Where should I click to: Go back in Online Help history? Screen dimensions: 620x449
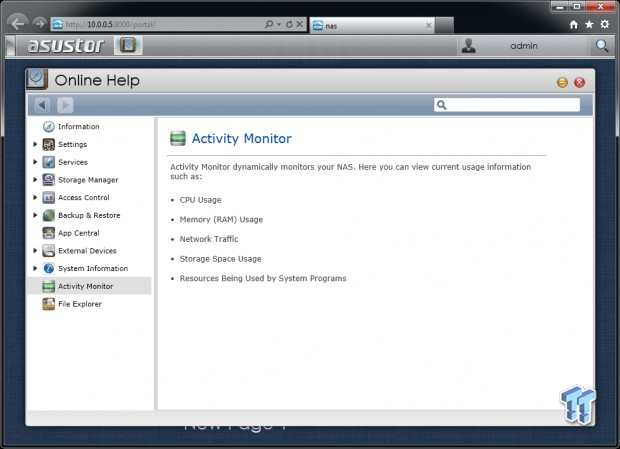point(42,105)
